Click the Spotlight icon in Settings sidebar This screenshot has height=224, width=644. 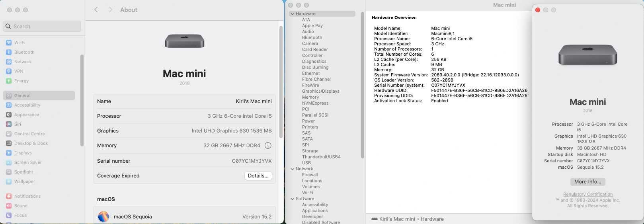point(9,172)
